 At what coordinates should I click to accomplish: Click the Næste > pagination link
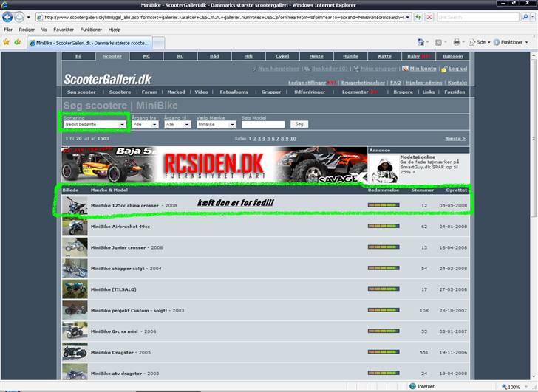point(455,139)
